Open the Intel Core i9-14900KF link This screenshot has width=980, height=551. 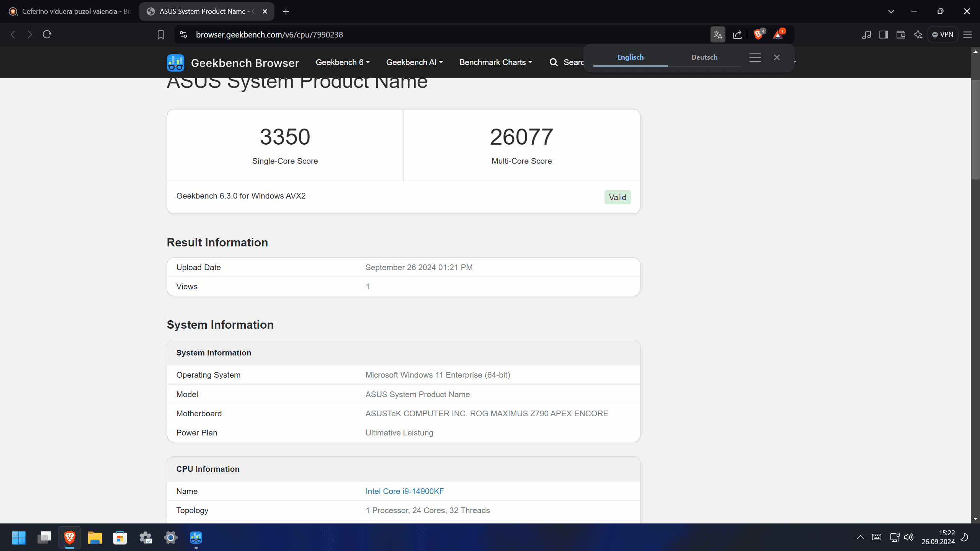405,491
